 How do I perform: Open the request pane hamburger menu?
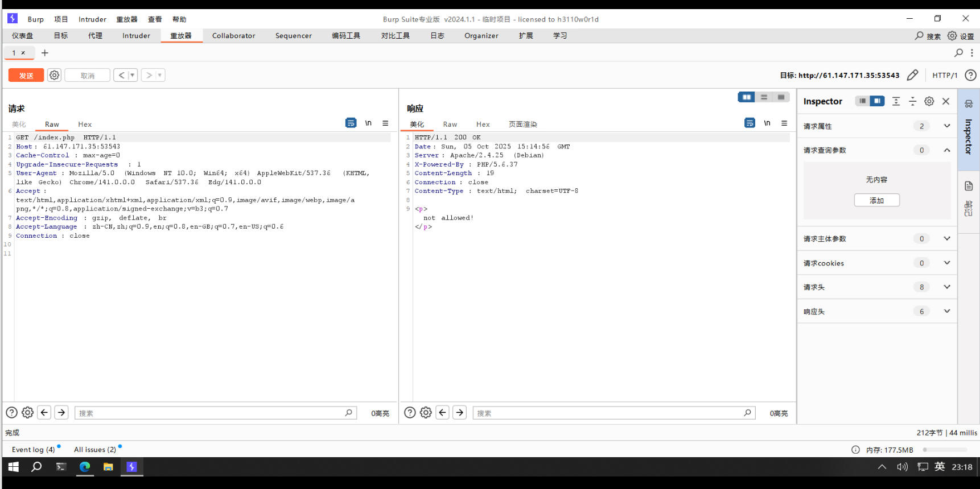tap(385, 123)
